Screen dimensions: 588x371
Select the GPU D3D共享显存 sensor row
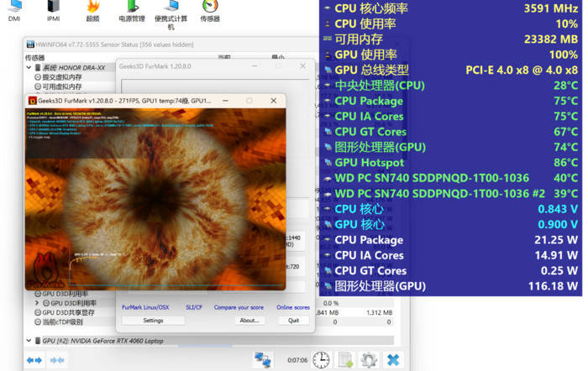[x=65, y=312]
